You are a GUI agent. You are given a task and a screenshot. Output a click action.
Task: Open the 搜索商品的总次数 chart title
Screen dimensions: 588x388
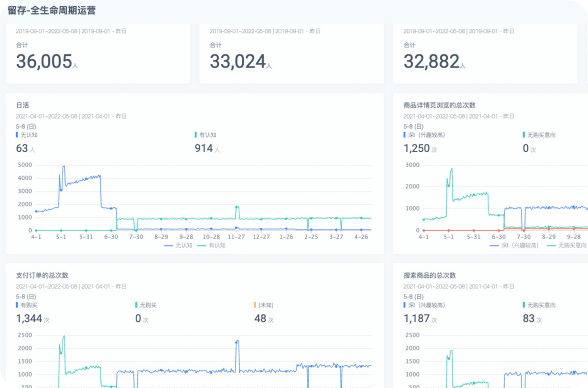tap(429, 275)
